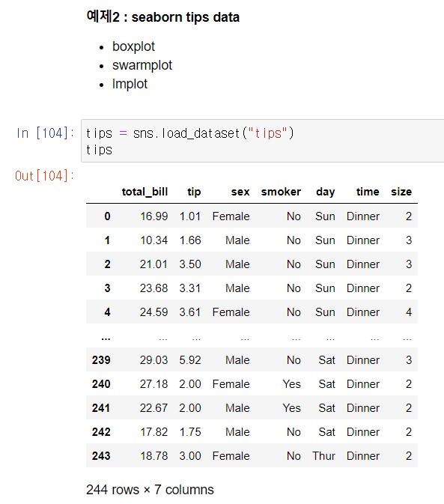Click the tip value 3.61
Image resolution: width=444 pixels, height=504 pixels.
point(189,312)
